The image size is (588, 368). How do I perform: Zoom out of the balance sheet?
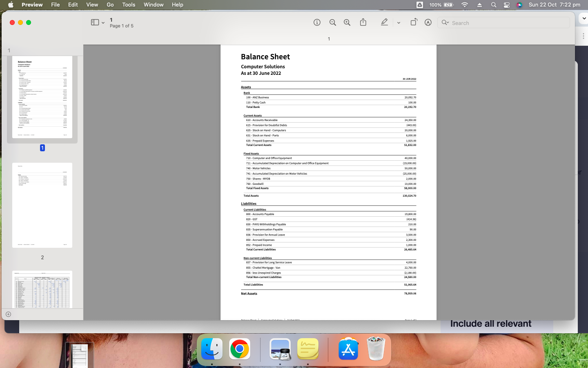(x=332, y=22)
